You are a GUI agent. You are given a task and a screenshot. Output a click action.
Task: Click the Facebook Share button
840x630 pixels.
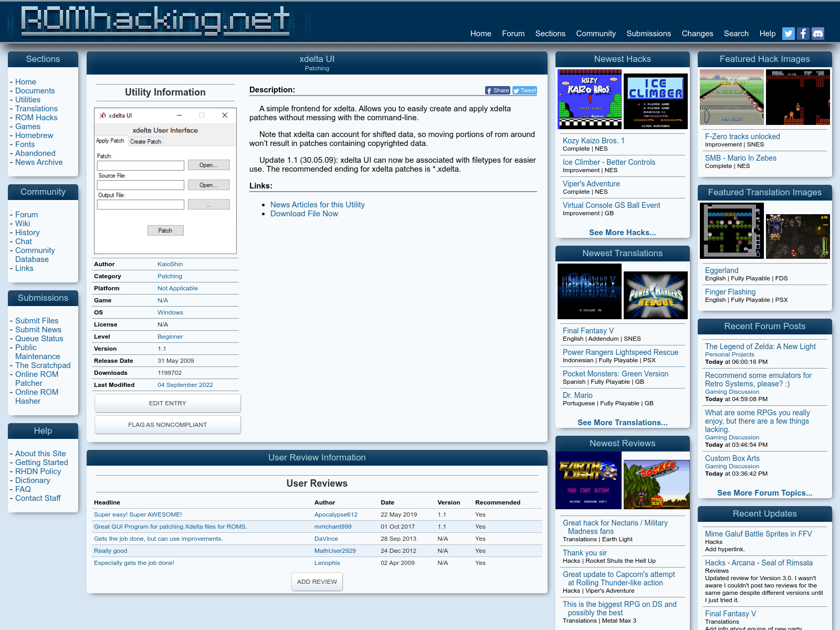coord(498,90)
